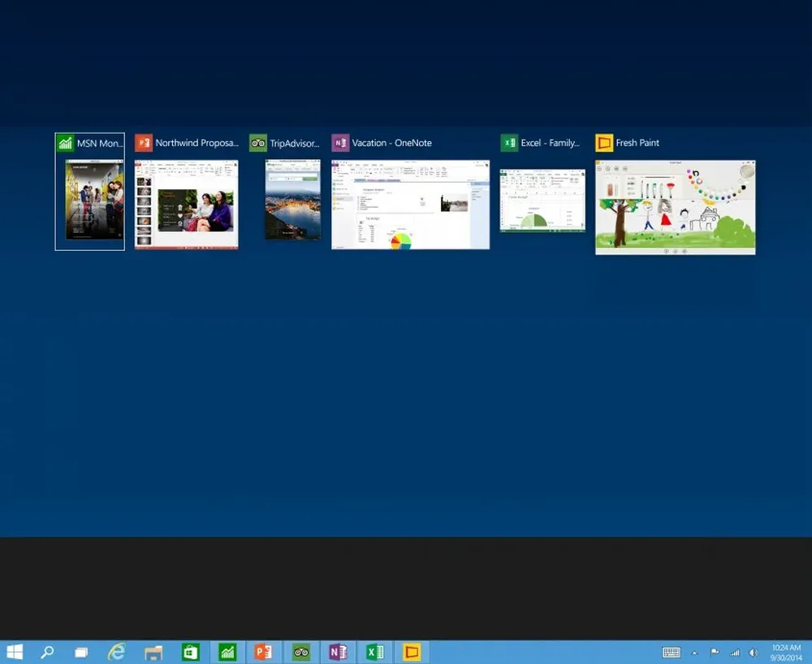Click the OneNote taskbar icon
This screenshot has height=664, width=812.
pyautogui.click(x=338, y=652)
